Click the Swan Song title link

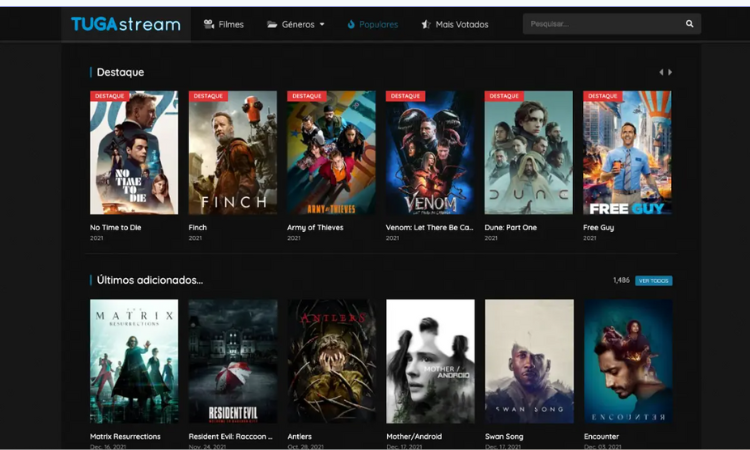point(504,437)
